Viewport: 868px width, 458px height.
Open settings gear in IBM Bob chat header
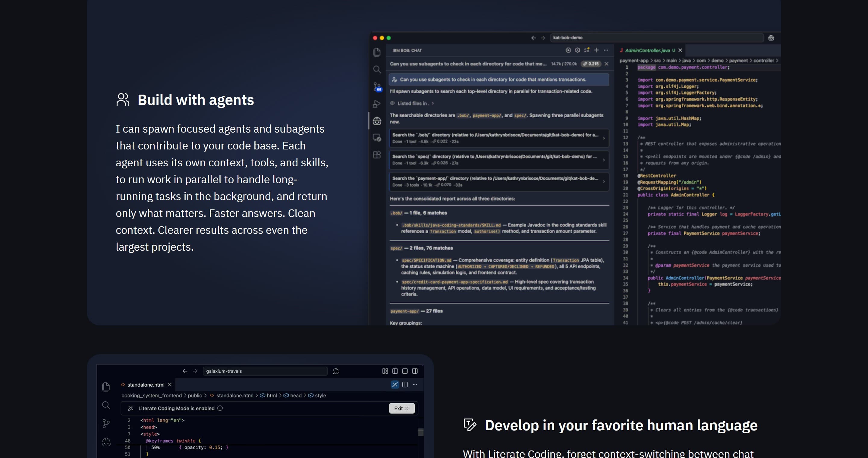point(577,50)
